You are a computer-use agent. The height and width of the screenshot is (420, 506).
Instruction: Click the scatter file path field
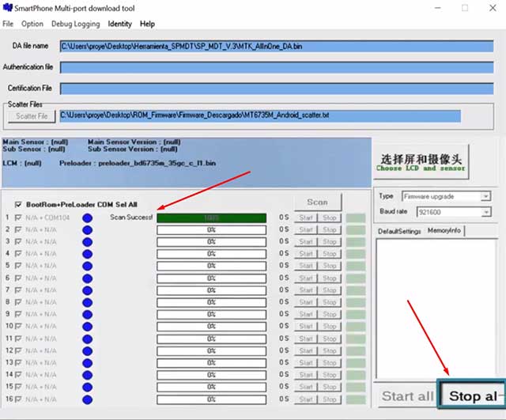[260, 115]
